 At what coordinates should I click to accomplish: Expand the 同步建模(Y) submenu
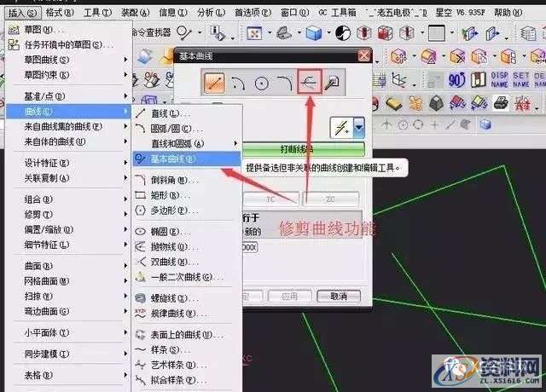tap(68, 355)
